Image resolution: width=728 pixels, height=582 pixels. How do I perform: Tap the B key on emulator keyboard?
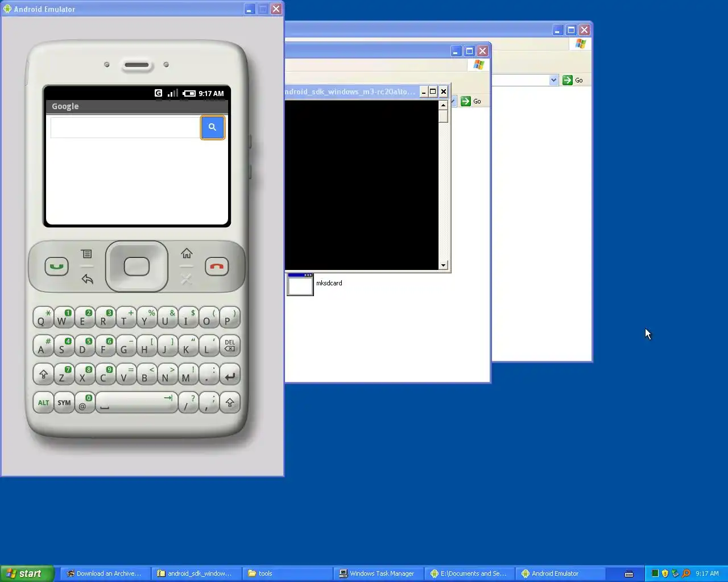(147, 375)
